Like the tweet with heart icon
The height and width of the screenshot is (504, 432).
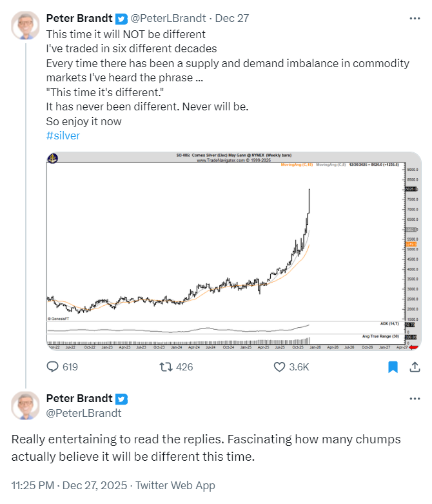(279, 367)
